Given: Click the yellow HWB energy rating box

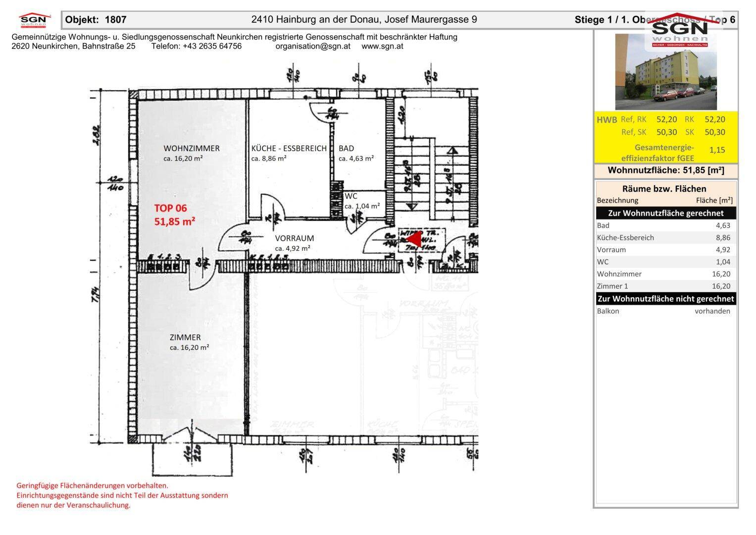Looking at the screenshot, I should pyautogui.click(x=665, y=137).
